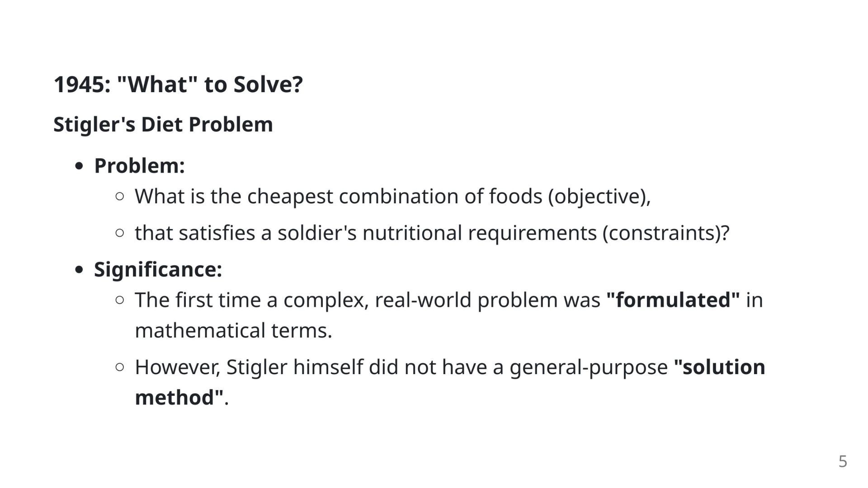Click the slide number 5 in the corner
This screenshot has width=868, height=488.
[x=843, y=461]
